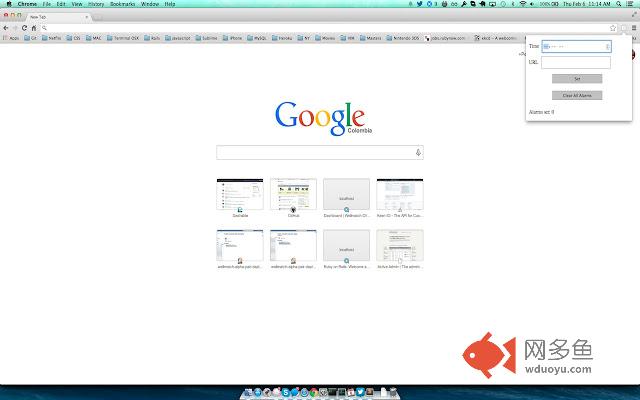This screenshot has width=640, height=400.
Task: Go back with the browser back arrow
Action: coord(6,28)
